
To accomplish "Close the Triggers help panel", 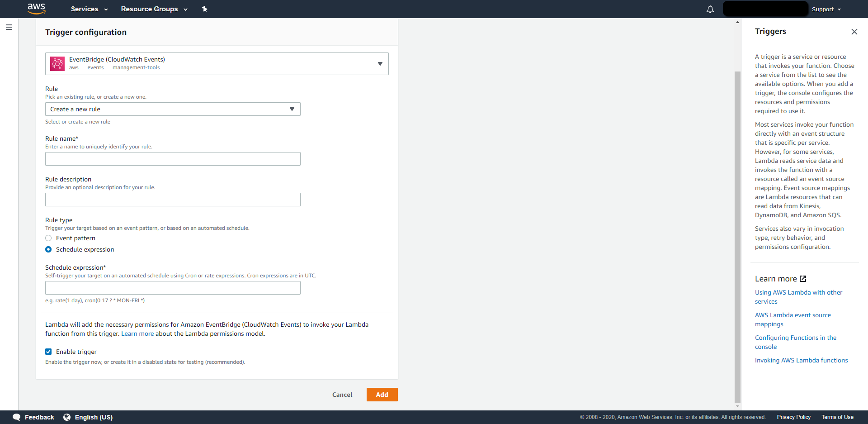I will click(854, 32).
